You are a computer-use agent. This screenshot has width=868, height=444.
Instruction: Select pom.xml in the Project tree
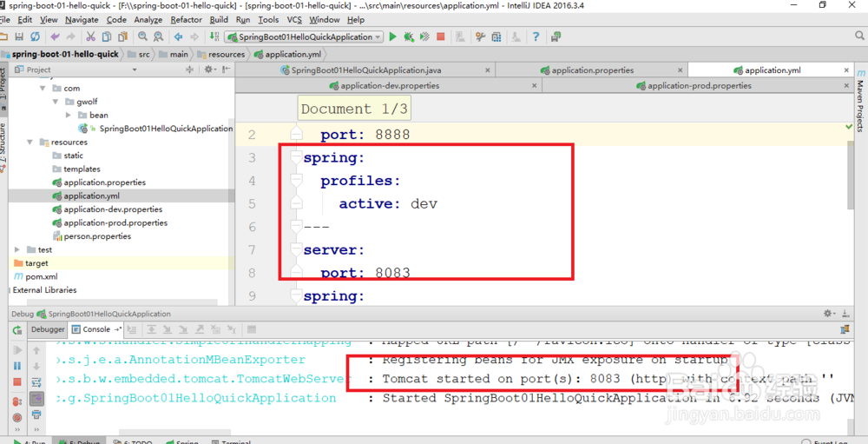(36, 276)
